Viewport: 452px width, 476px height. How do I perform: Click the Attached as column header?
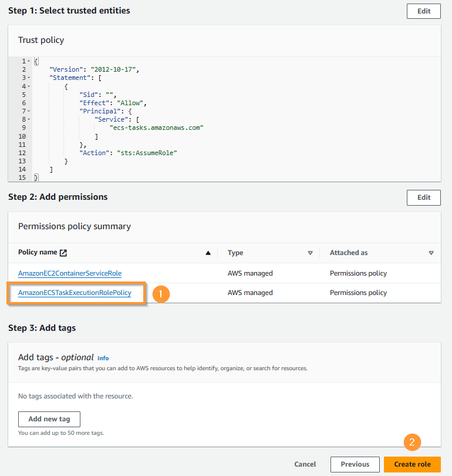(x=349, y=253)
